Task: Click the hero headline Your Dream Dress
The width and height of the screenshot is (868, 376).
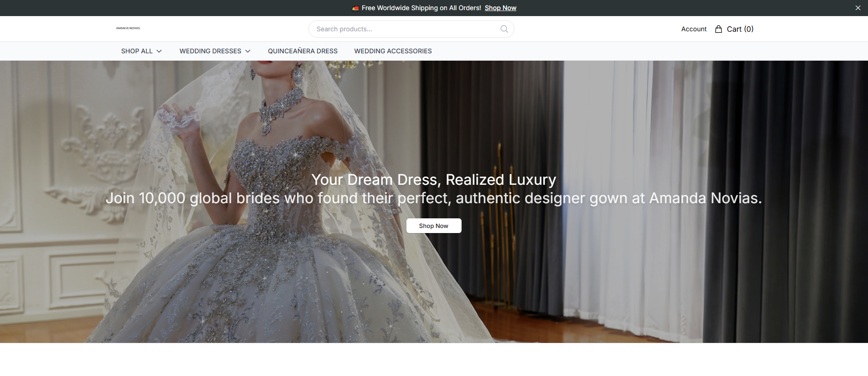Action: 434,180
